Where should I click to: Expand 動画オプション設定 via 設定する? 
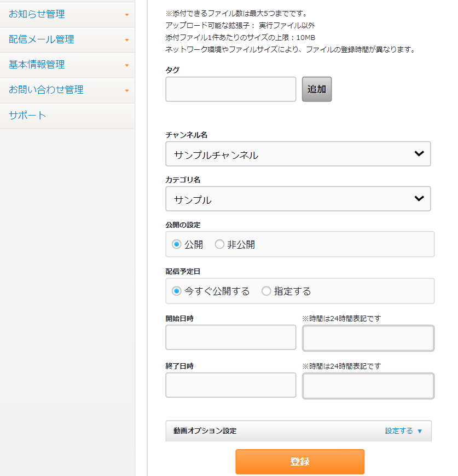tap(403, 431)
